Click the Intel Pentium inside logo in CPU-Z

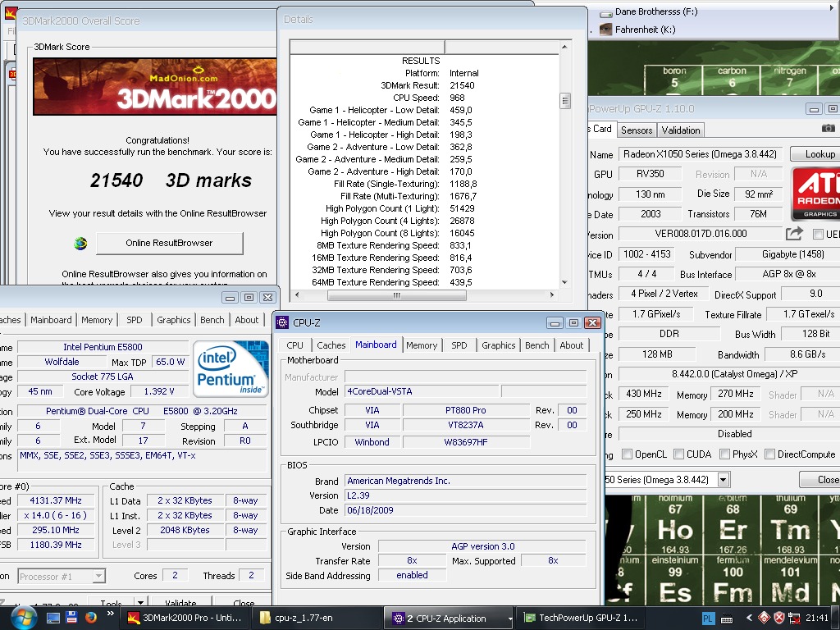tap(231, 368)
